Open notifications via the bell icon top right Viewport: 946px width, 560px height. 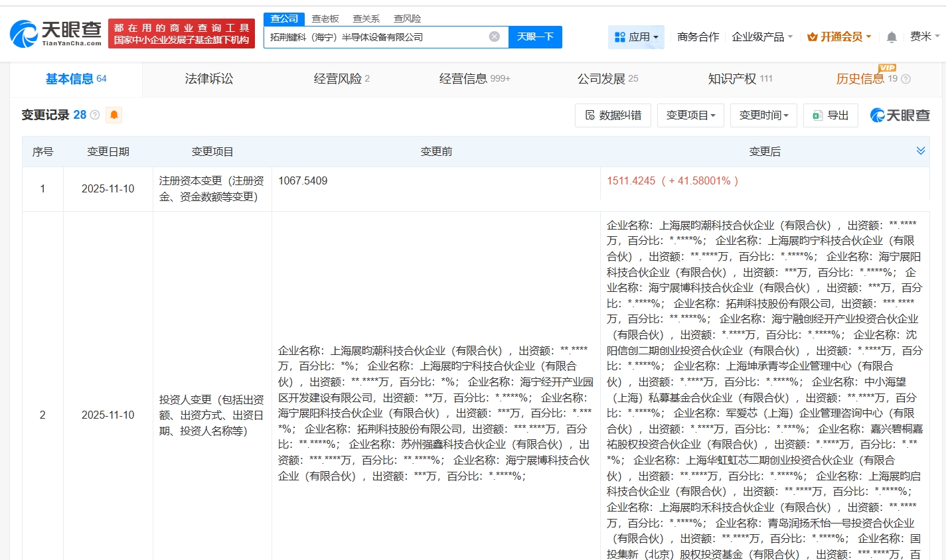[891, 36]
